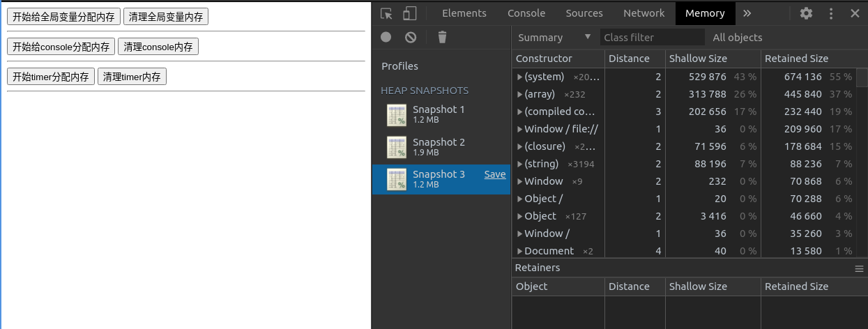Open the All objects filter dropdown
Screen dimensions: 868x329
tap(737, 38)
